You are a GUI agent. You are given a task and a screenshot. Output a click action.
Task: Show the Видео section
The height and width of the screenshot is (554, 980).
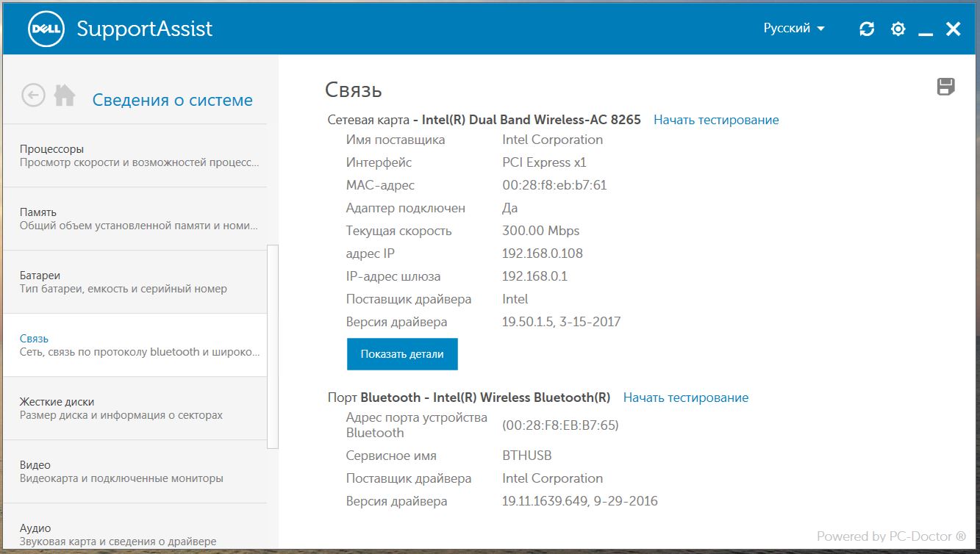point(135,472)
